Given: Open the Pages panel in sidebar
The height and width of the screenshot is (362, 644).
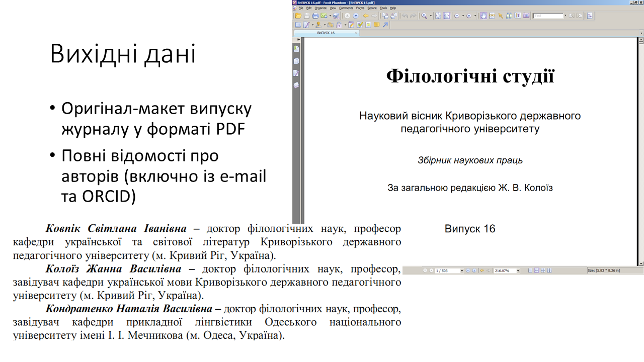Looking at the screenshot, I should [x=296, y=61].
